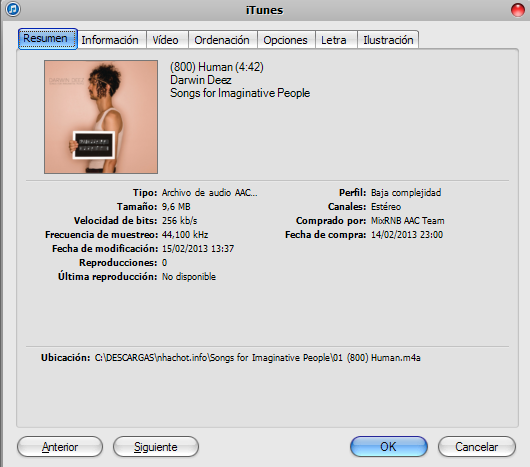Image resolution: width=530 pixels, height=467 pixels.
Task: Click the "Última reproducción:" label
Action: (107, 276)
